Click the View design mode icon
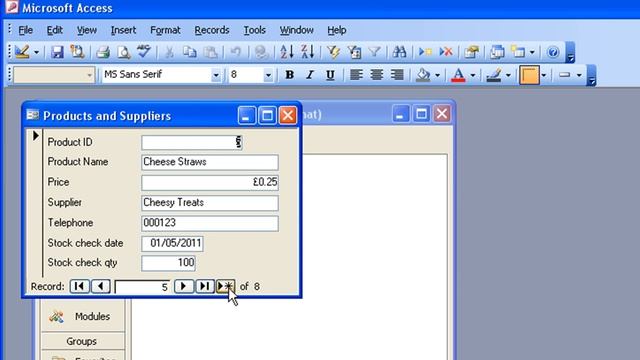This screenshot has width=640, height=360. (22, 52)
